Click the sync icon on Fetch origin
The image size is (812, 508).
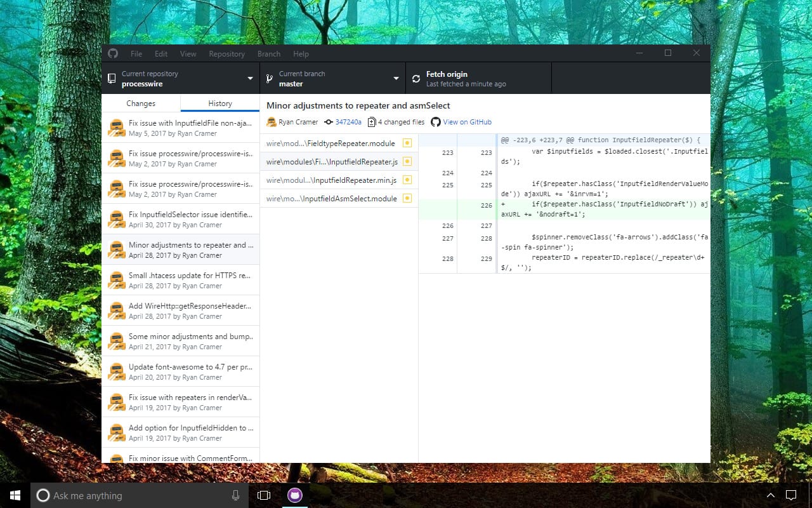click(416, 77)
